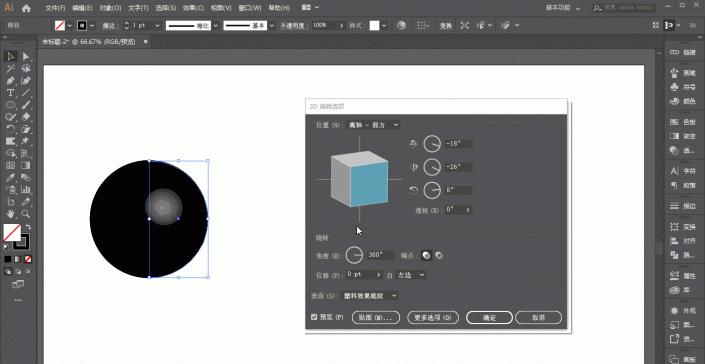Viewport: 705px width, 364px height.
Task: Select the Paintbrush tool
Action: coord(26,105)
